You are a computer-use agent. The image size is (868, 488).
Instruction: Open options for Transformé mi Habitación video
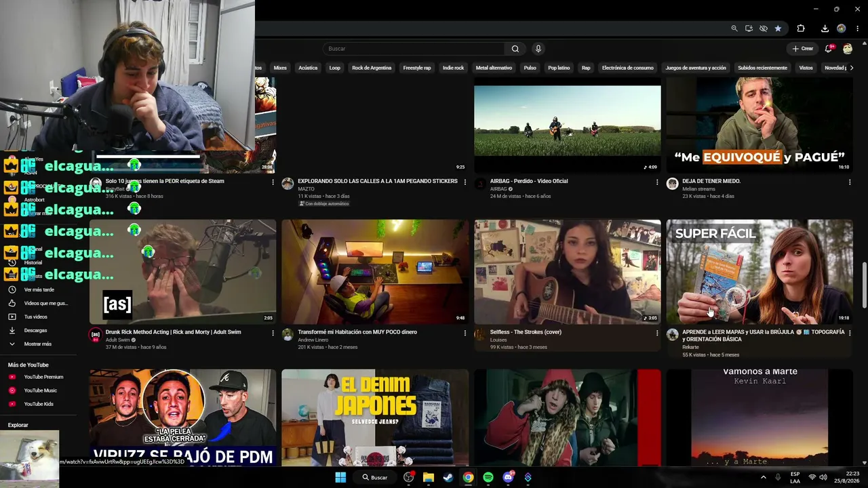pyautogui.click(x=465, y=333)
